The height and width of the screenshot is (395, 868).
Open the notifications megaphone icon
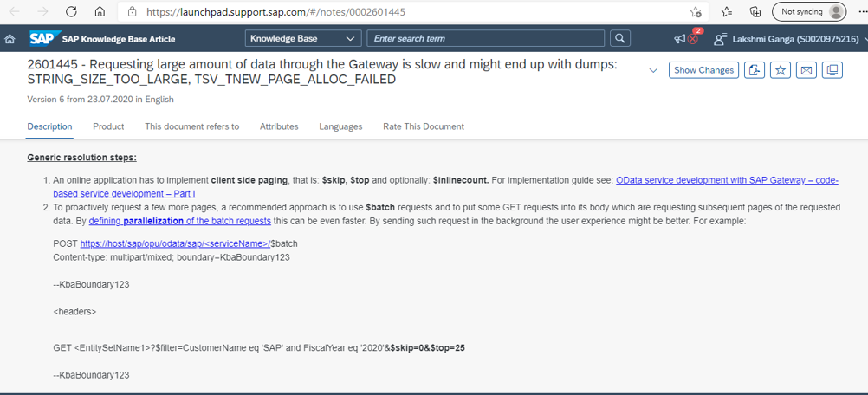[680, 39]
